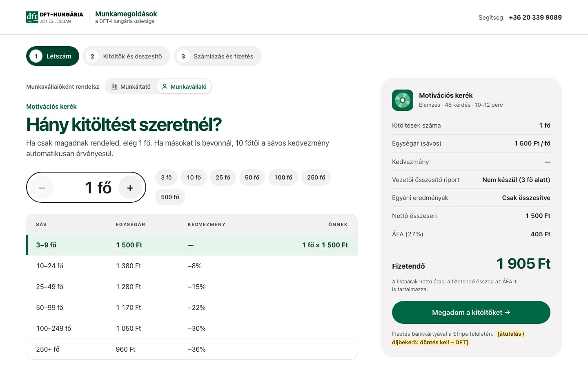Viewport: 588px width, 368px height.
Task: Click the Nem készül (3 fő alatt) value
Action: pos(516,180)
